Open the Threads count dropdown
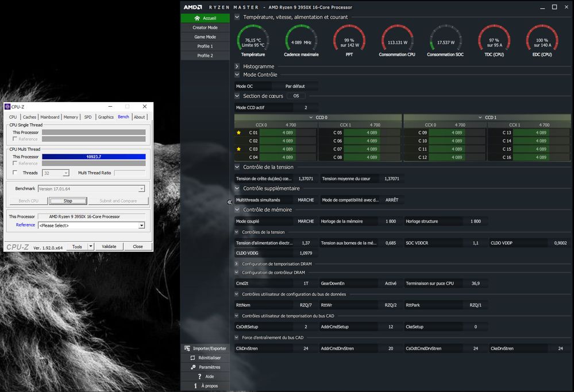Screen dimensions: 574x392 click(66, 173)
